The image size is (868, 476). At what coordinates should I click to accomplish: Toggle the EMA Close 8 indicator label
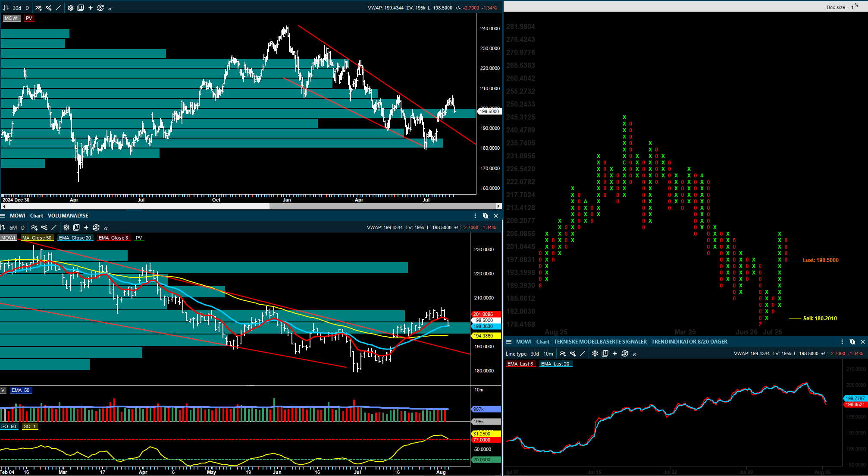pyautogui.click(x=113, y=238)
